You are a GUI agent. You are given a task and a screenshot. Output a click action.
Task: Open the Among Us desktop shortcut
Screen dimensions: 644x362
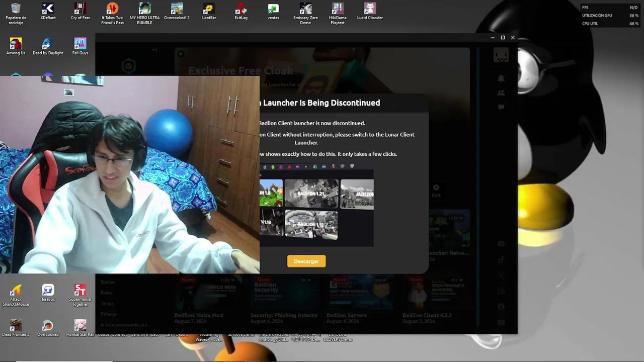pos(16,47)
